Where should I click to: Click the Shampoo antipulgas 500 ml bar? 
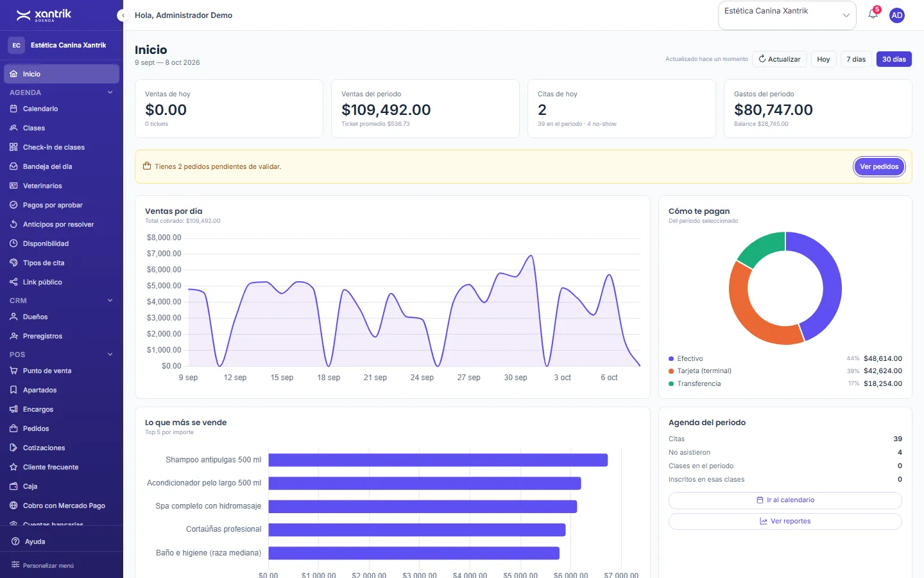[438, 460]
